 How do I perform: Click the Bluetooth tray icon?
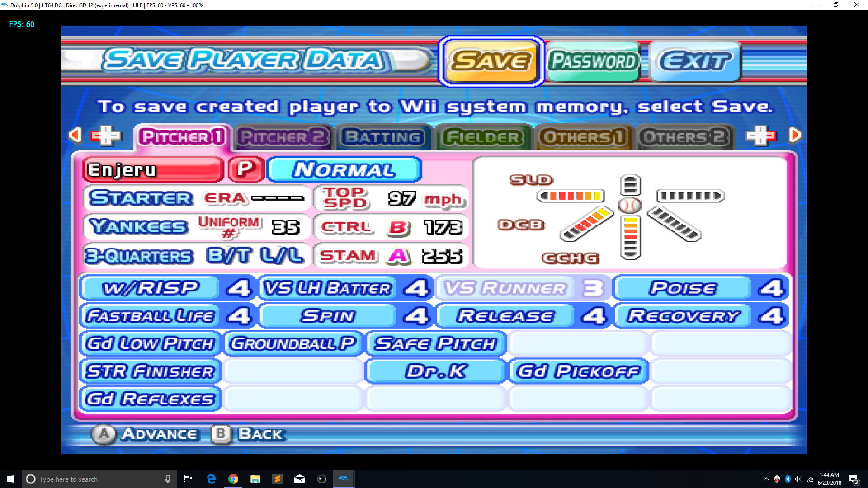point(788,479)
